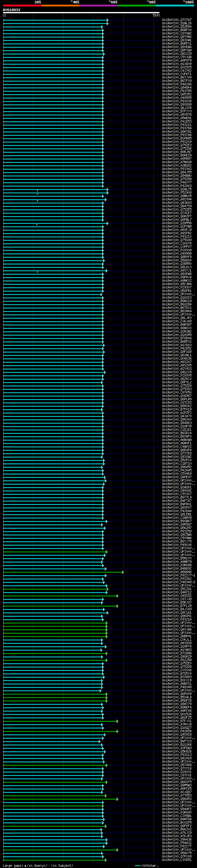
Task: Select hit label UniRef100_O65352
Action: (177, 94)
